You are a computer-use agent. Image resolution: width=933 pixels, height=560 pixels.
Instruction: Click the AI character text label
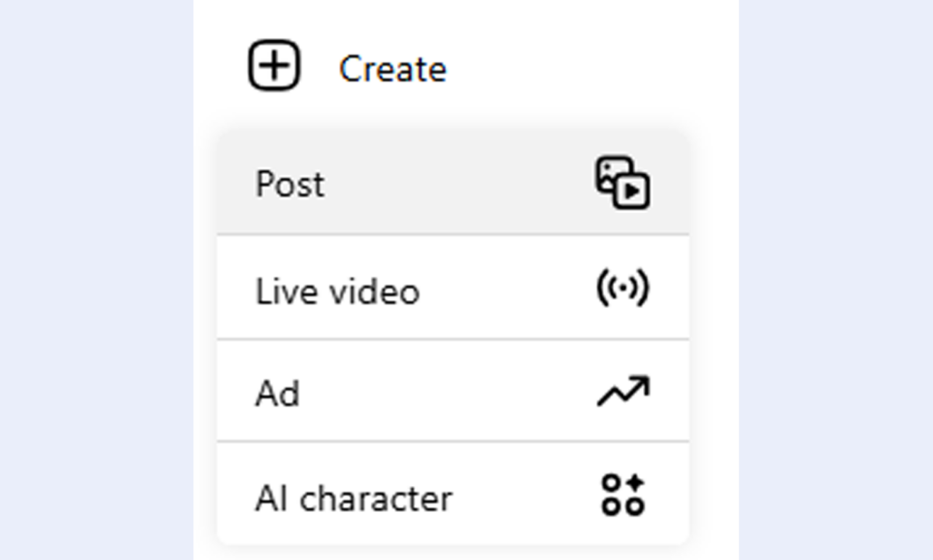tap(354, 499)
